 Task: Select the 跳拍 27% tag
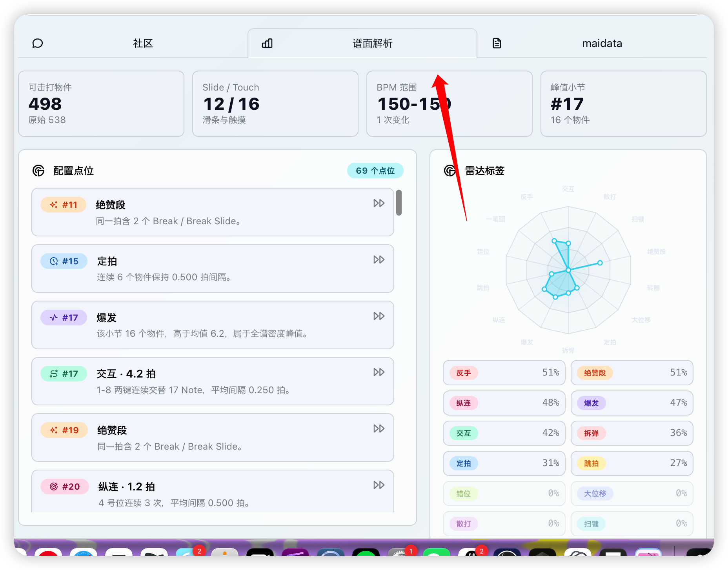(632, 463)
